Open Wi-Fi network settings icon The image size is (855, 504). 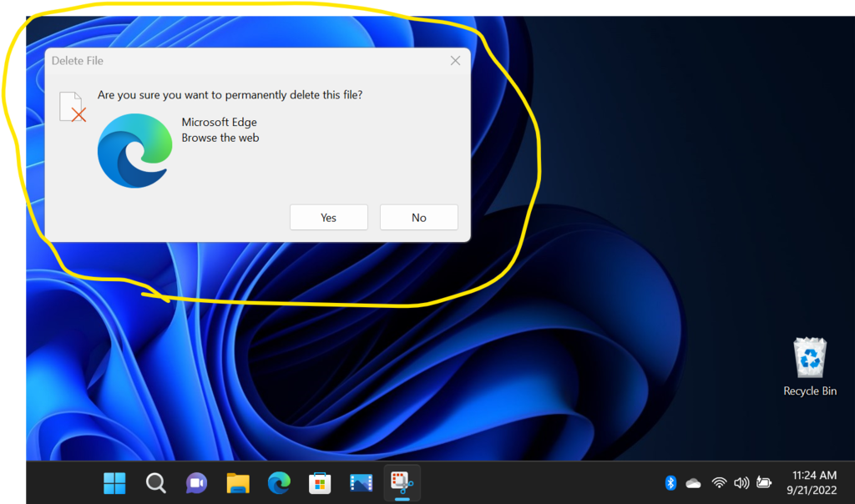point(719,483)
